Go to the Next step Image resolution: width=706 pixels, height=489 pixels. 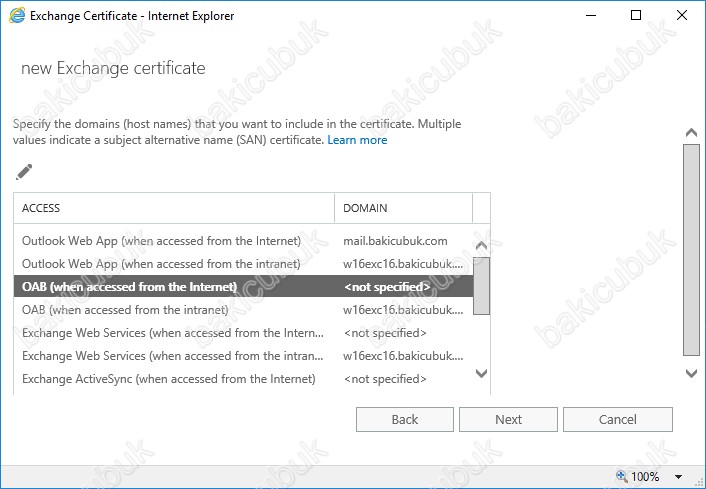coord(508,420)
